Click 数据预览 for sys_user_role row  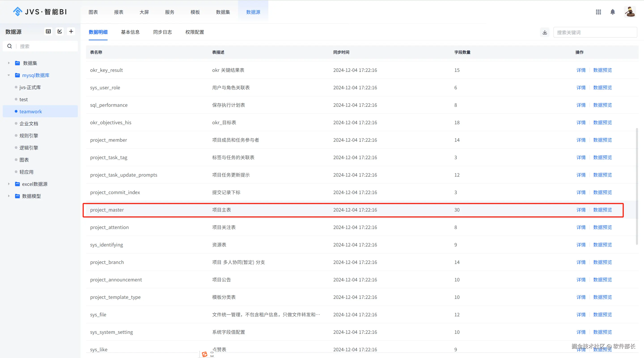(x=602, y=88)
